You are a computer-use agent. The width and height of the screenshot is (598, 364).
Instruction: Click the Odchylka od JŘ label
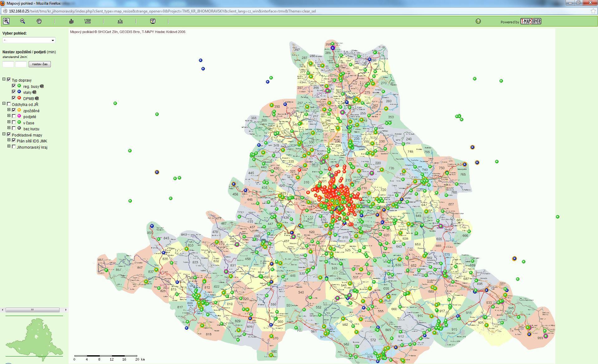(25, 105)
